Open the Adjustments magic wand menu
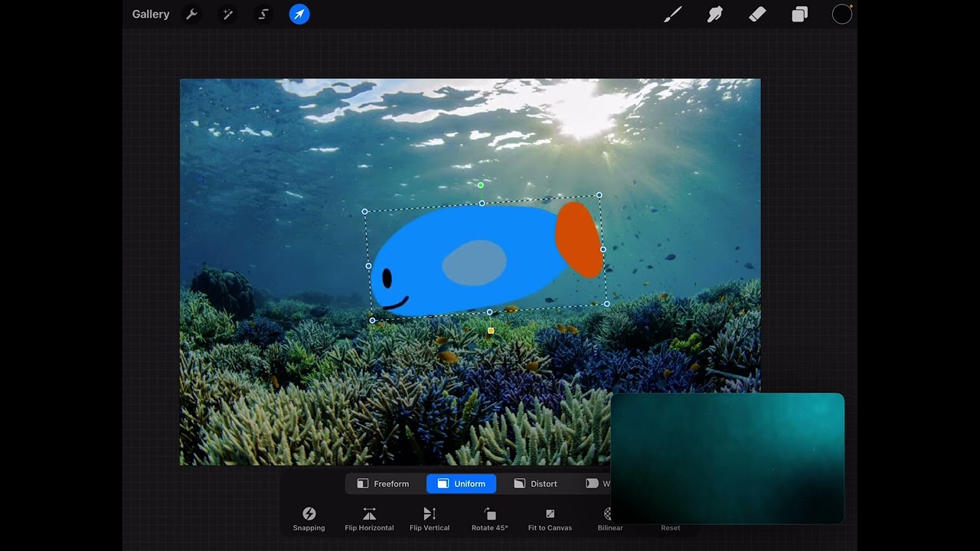 click(x=227, y=15)
